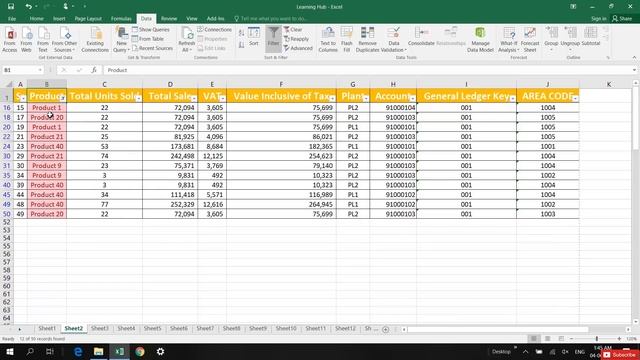Open the New Query dropdown
Viewport: 640px width, 360px height.
click(121, 40)
